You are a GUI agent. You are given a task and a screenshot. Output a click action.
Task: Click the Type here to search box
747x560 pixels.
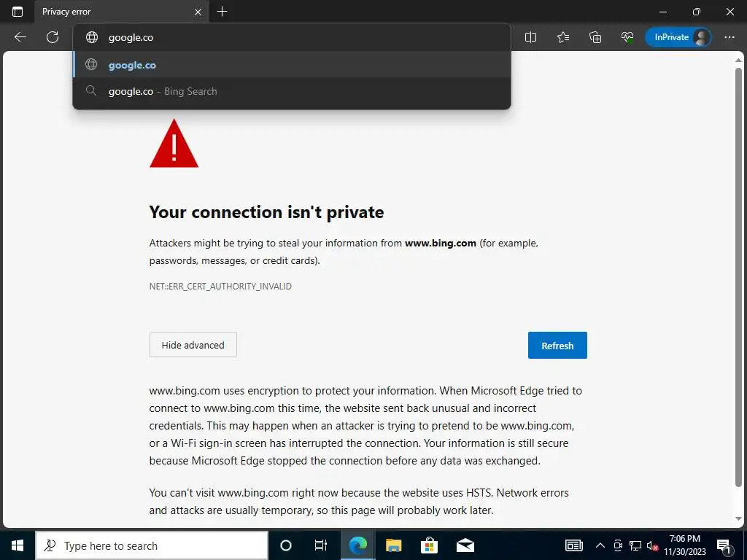[152, 545]
